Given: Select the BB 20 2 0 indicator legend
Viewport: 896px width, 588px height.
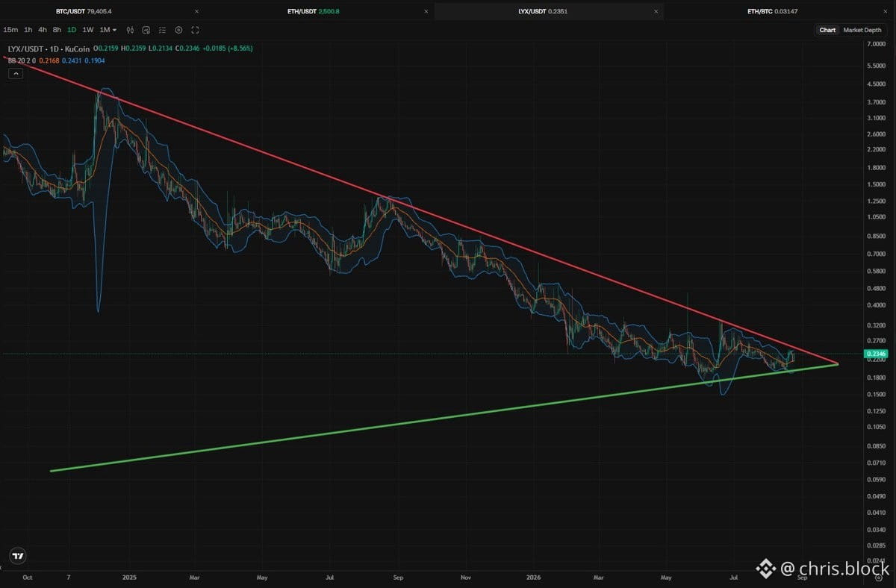Looking at the screenshot, I should tap(22, 60).
